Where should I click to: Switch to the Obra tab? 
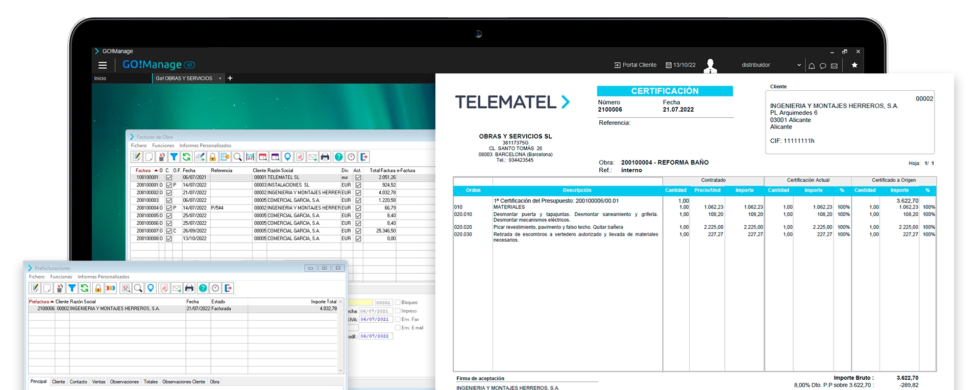coord(214,382)
